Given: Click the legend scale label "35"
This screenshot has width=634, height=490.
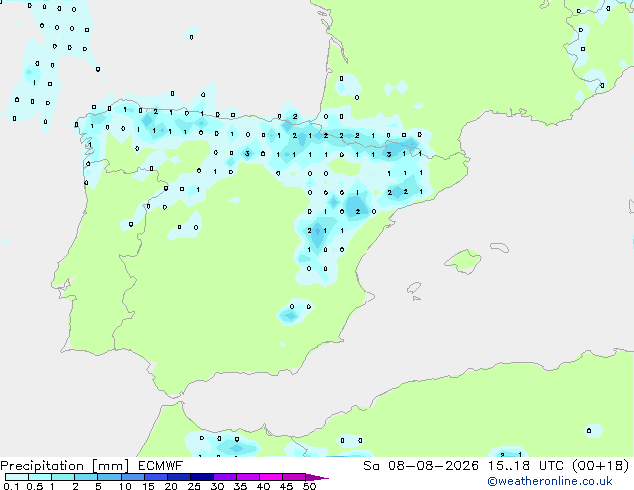Looking at the screenshot, I should pos(240,486).
